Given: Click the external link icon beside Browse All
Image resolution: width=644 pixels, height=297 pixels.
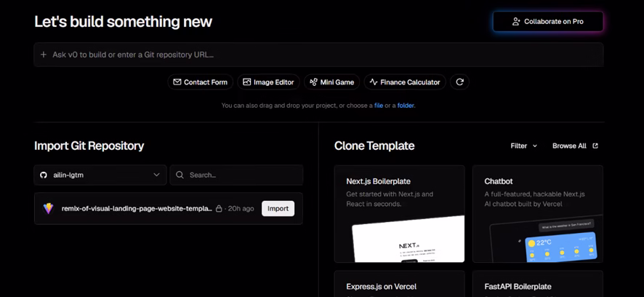Looking at the screenshot, I should click(x=595, y=146).
